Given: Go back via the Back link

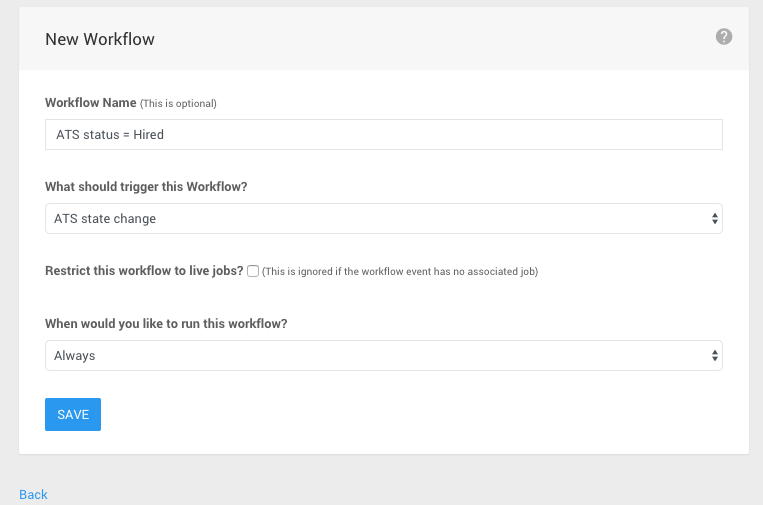Looking at the screenshot, I should (33, 494).
